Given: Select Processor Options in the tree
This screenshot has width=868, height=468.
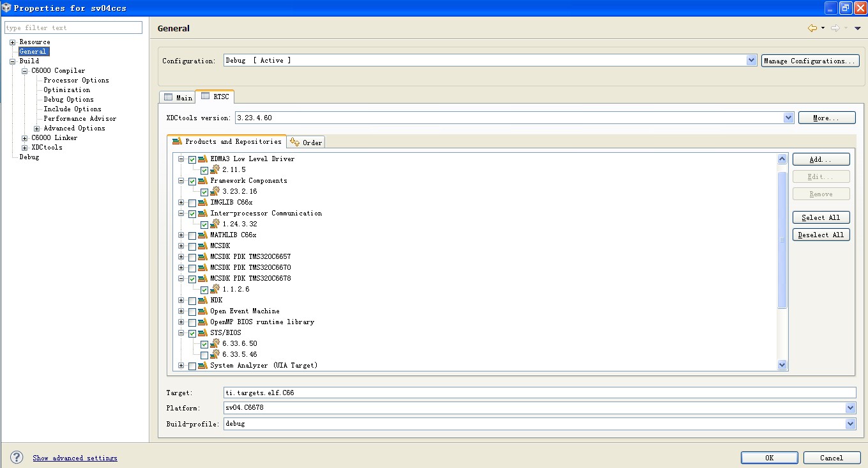Looking at the screenshot, I should pyautogui.click(x=76, y=81).
